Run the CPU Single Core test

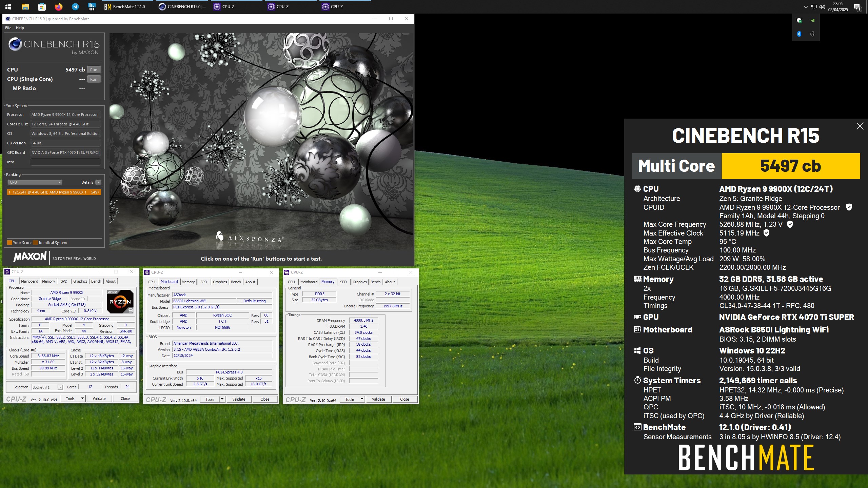(94, 79)
